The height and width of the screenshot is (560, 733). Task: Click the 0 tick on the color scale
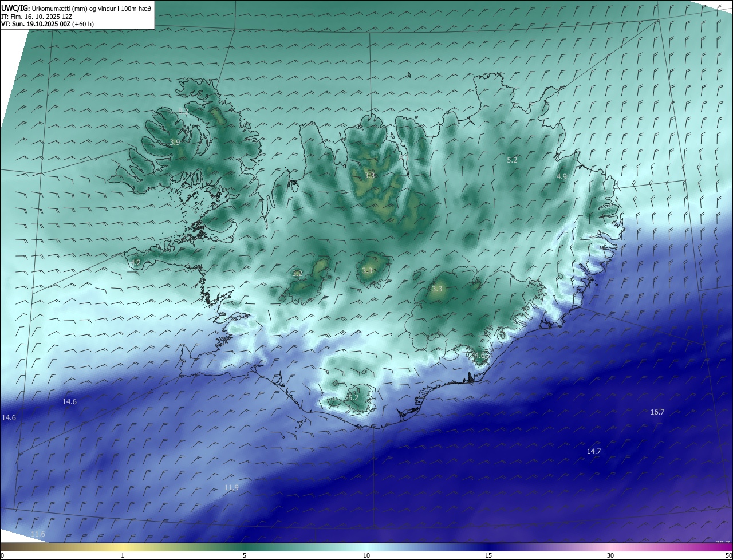(x=2, y=555)
